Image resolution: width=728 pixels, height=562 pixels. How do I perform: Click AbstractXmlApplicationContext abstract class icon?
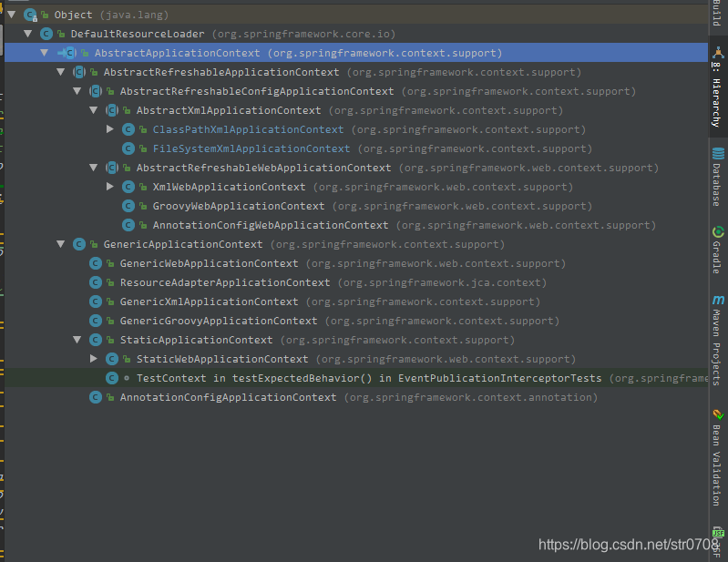tap(112, 110)
